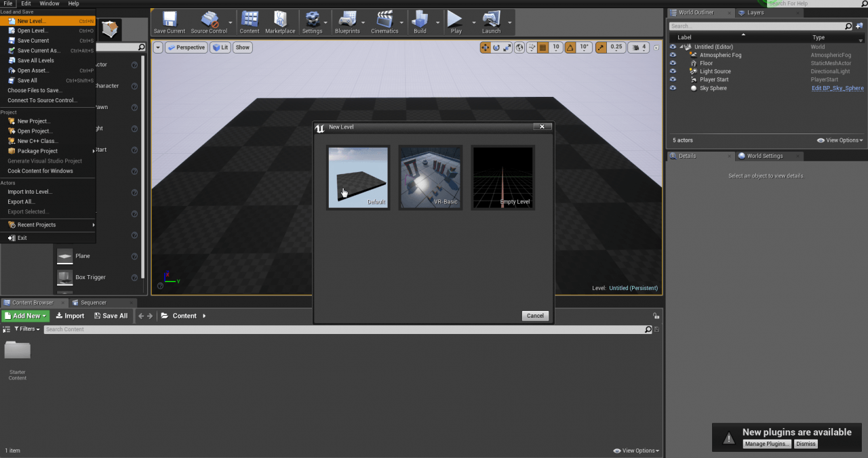This screenshot has width=868, height=458.
Task: Toggle rotation angle snapping icon
Action: coord(570,47)
